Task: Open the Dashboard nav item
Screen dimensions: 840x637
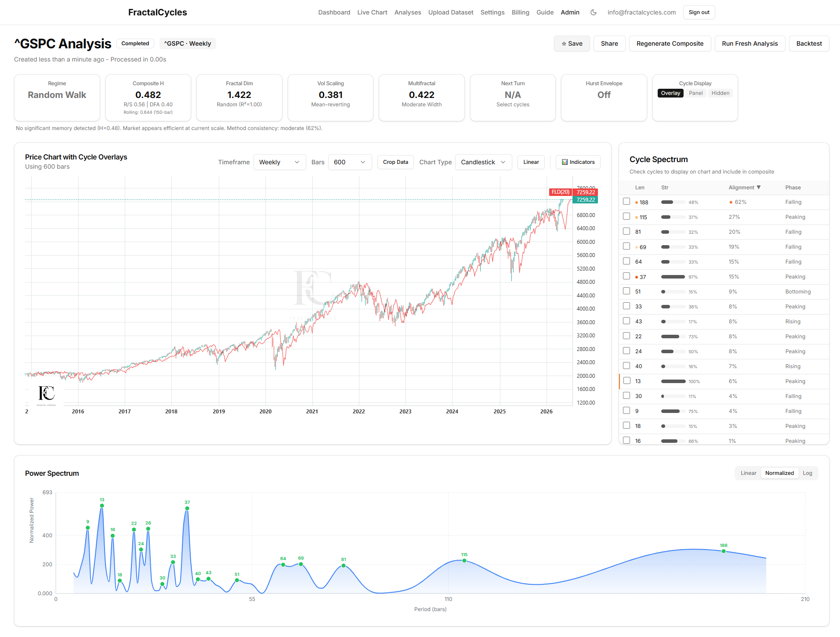Action: tap(334, 12)
